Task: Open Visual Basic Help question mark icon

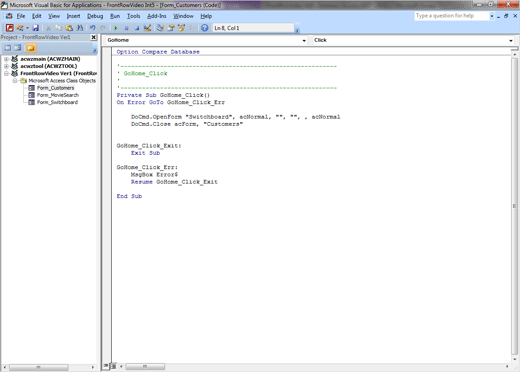Action: pos(205,28)
